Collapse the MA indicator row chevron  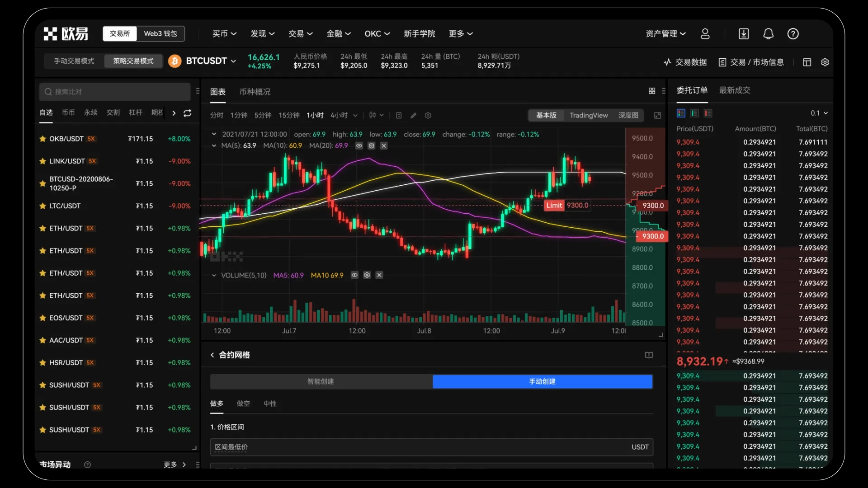tap(214, 145)
